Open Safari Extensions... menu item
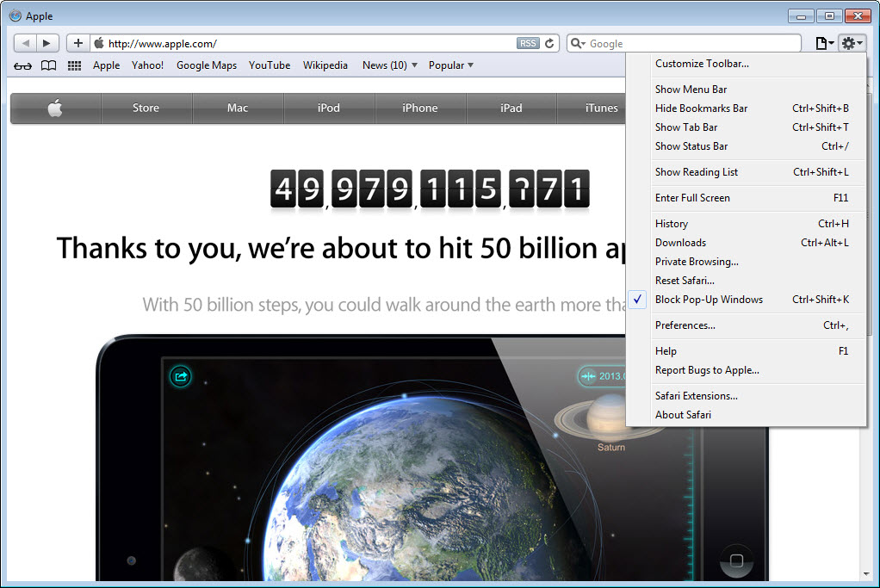This screenshot has width=880, height=588. coord(746,396)
